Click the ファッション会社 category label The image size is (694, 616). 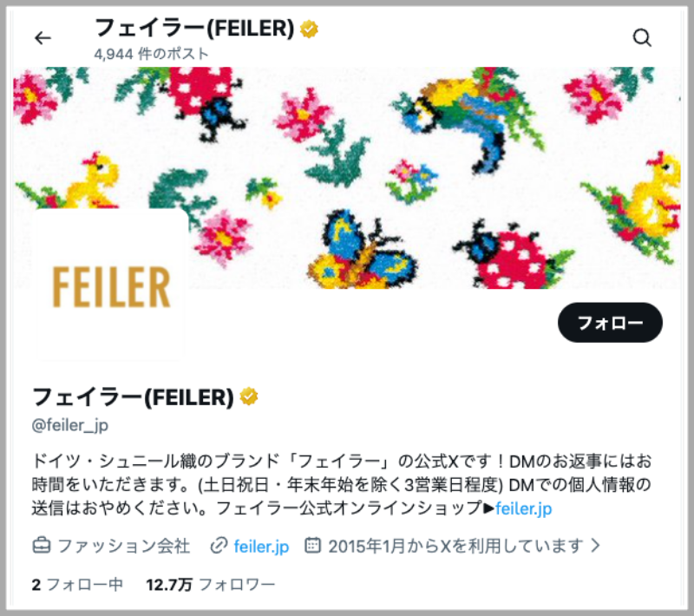coord(124,546)
